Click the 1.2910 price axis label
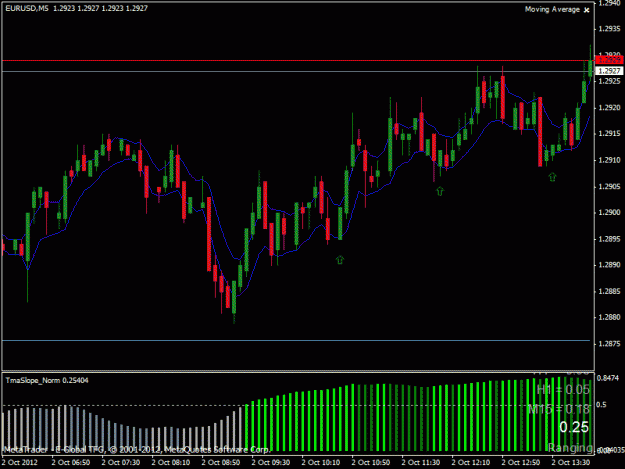This screenshot has width=625, height=469. click(609, 160)
